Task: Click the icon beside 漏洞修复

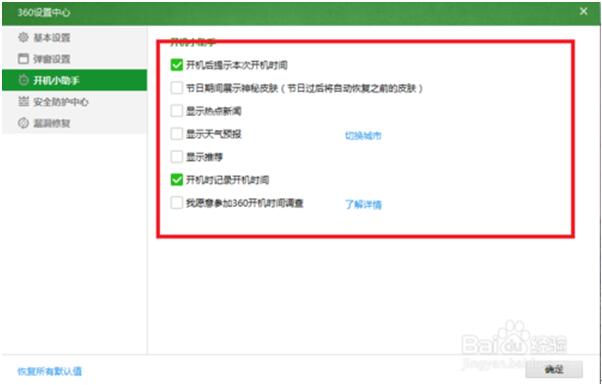Action: [x=23, y=123]
